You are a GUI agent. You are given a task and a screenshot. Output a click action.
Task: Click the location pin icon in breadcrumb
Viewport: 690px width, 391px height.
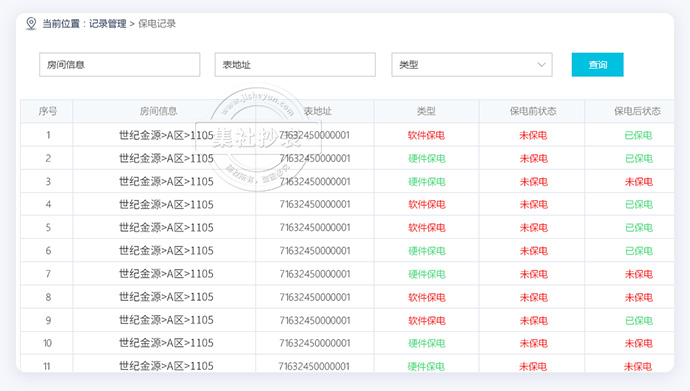click(31, 23)
